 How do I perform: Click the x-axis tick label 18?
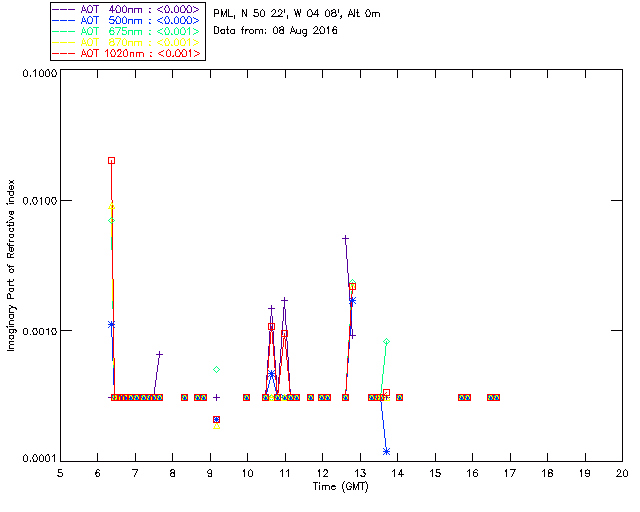pyautogui.click(x=547, y=473)
